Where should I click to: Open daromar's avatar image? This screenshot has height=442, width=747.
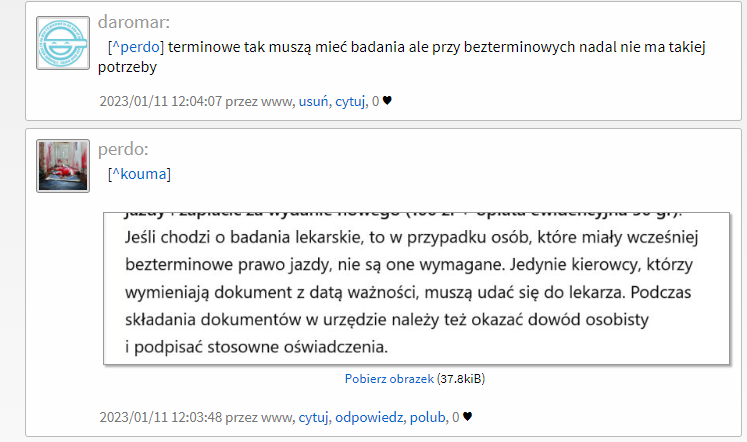tap(63, 43)
